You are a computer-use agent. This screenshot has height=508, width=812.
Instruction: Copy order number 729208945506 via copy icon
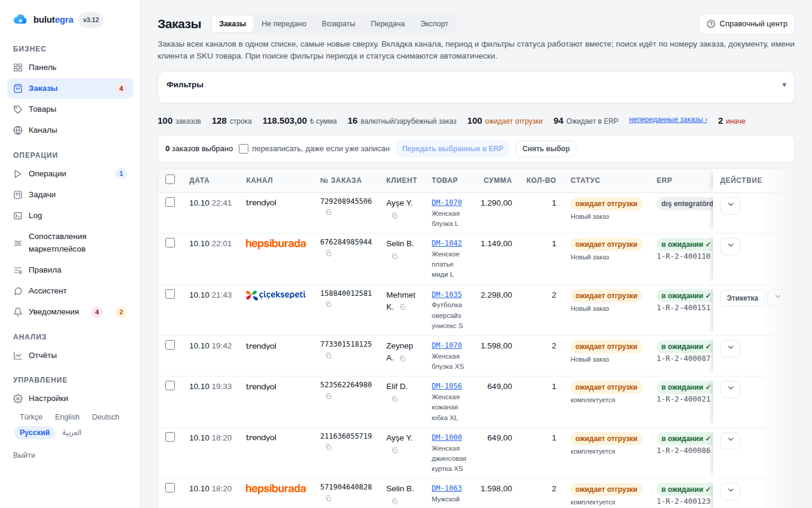tap(328, 212)
